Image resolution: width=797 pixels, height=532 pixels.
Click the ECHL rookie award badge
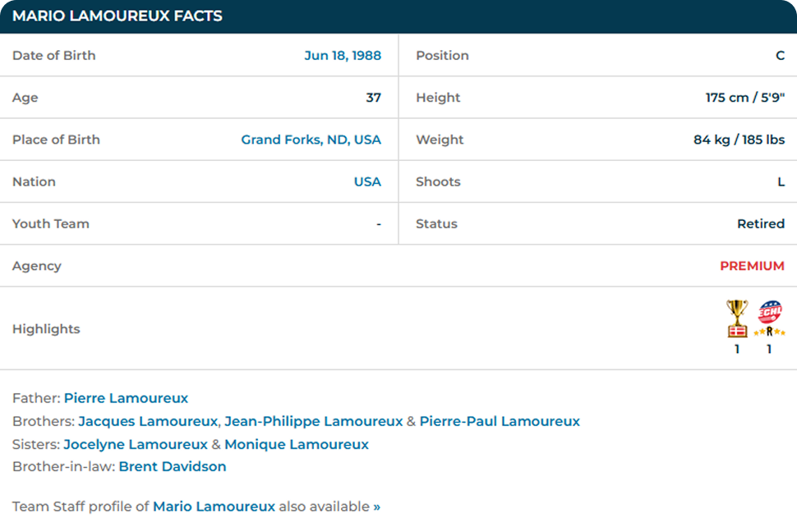click(769, 319)
